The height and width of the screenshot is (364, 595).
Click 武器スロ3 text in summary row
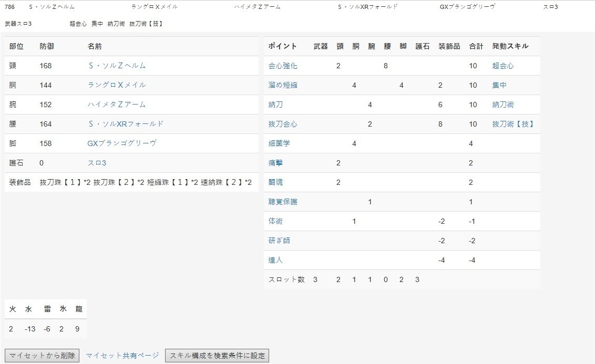[x=18, y=24]
